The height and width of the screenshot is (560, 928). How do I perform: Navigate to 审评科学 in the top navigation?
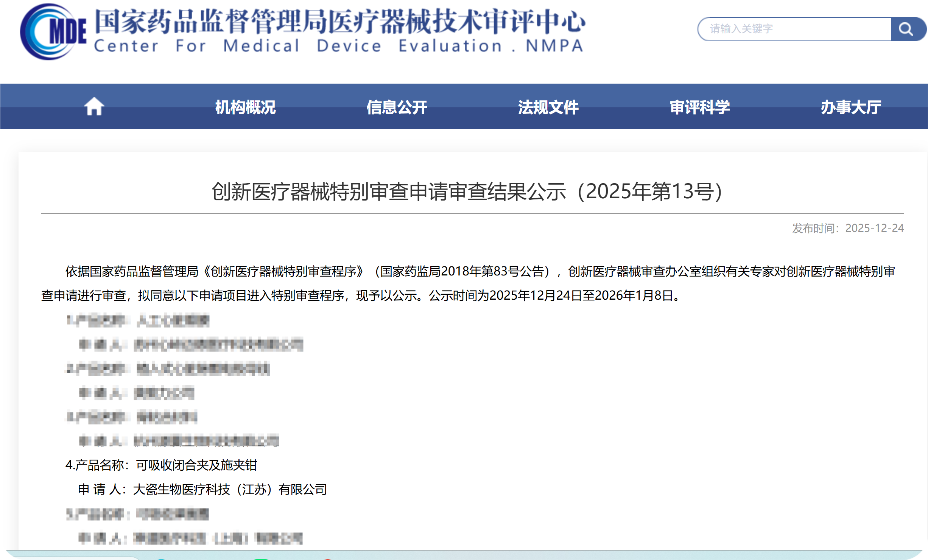[700, 107]
